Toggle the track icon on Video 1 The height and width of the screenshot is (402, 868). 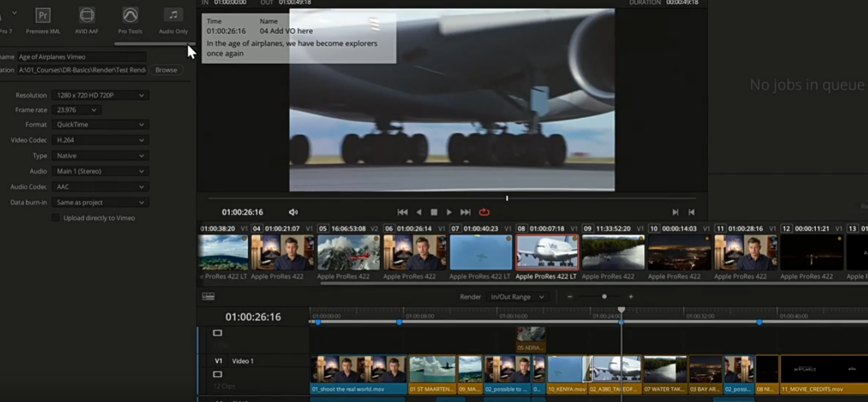point(217,375)
